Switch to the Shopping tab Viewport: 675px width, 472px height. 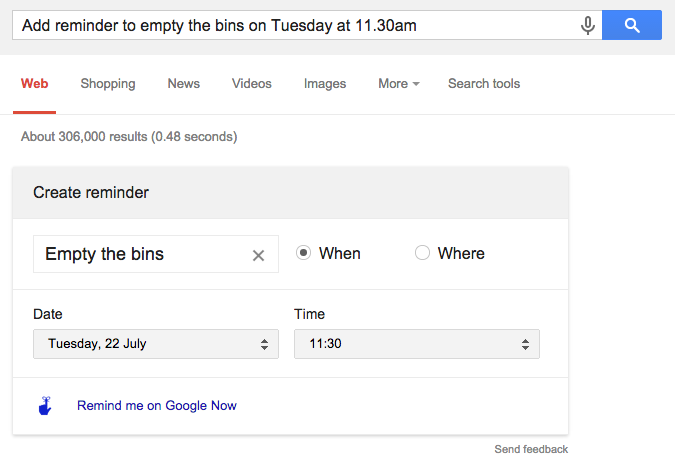click(108, 84)
